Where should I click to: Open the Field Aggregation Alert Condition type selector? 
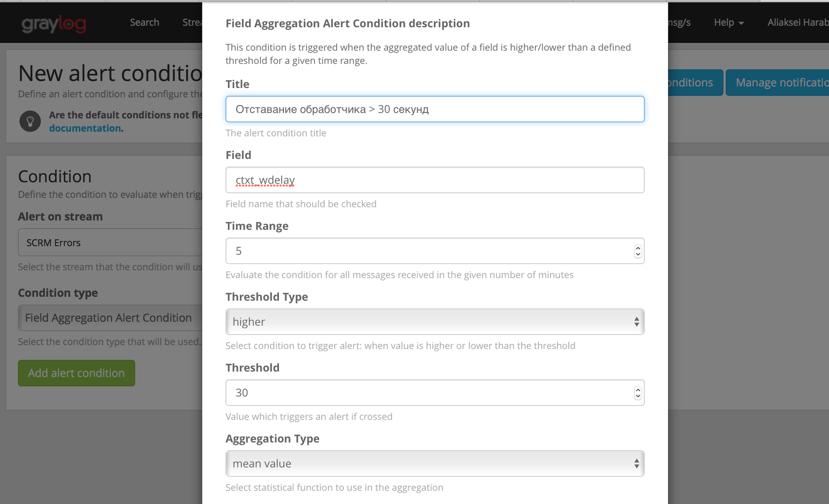click(x=108, y=318)
